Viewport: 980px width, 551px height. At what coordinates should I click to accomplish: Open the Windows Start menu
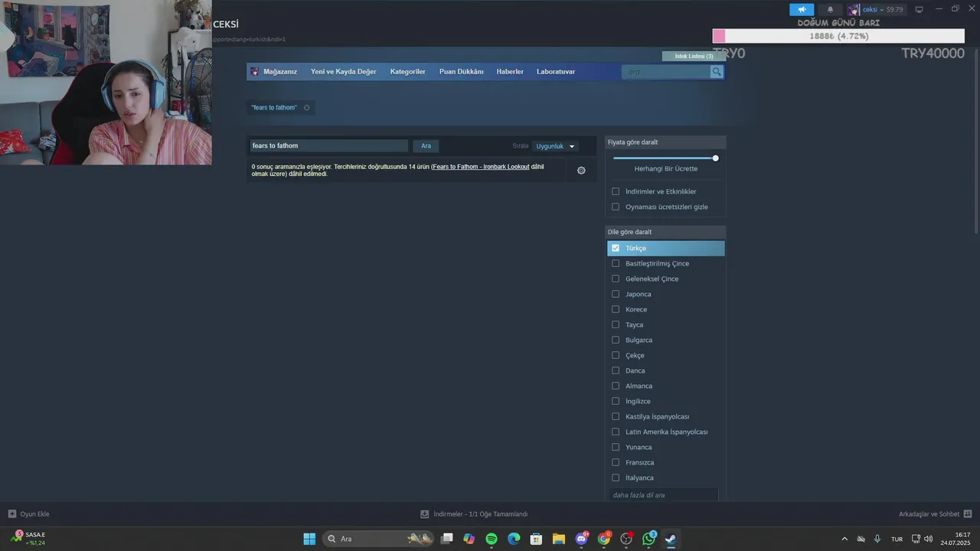pyautogui.click(x=309, y=539)
